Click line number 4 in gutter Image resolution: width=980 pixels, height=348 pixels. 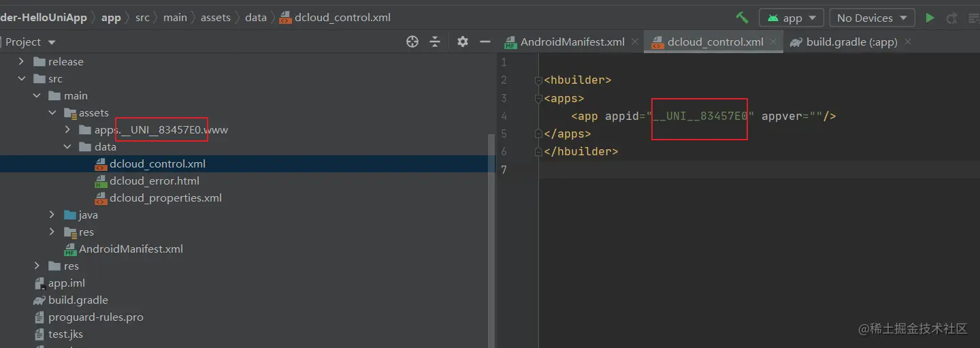tap(504, 116)
